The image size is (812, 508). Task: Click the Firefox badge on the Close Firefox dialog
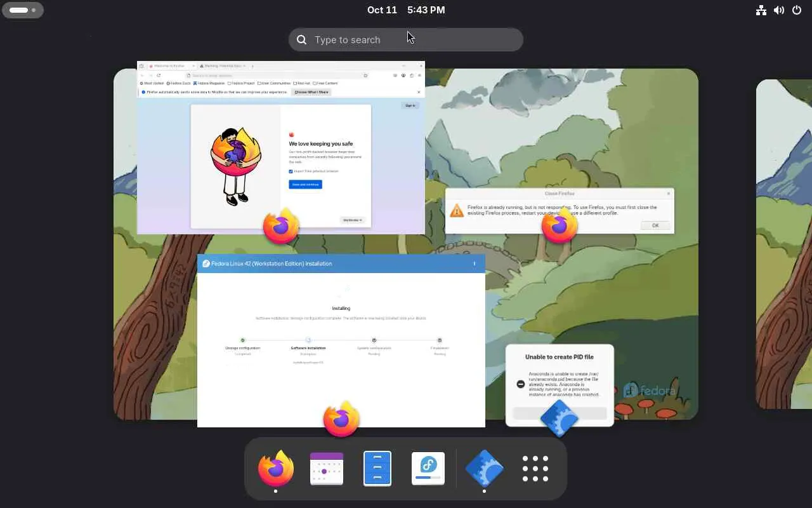tap(560, 225)
